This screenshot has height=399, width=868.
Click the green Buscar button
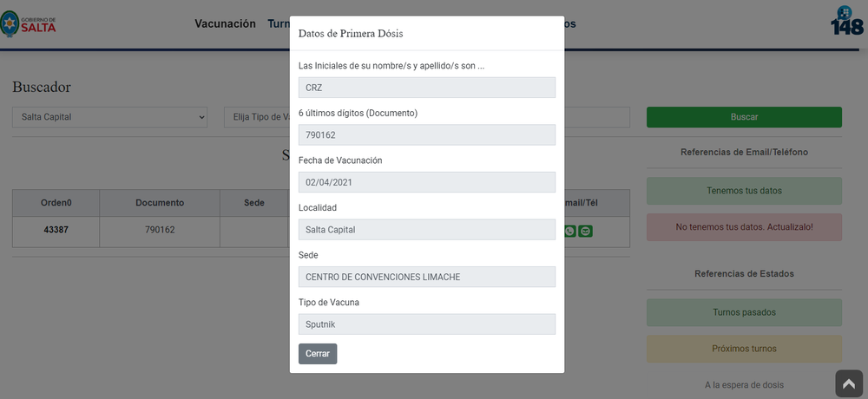pyautogui.click(x=744, y=117)
